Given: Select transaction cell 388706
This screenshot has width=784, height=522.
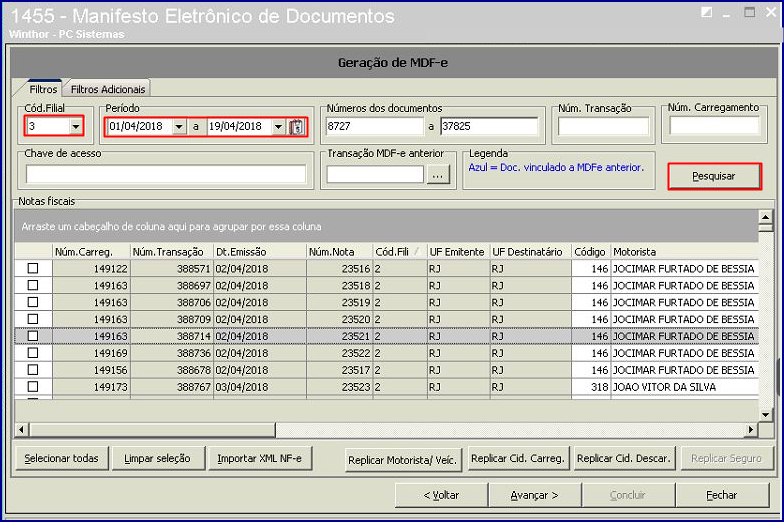Looking at the screenshot, I should pos(172,302).
